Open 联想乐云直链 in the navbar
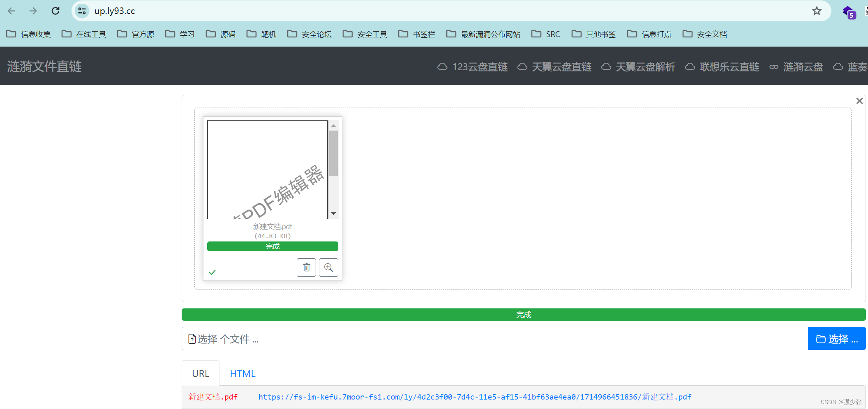Image resolution: width=868 pixels, height=409 pixels. 722,67
